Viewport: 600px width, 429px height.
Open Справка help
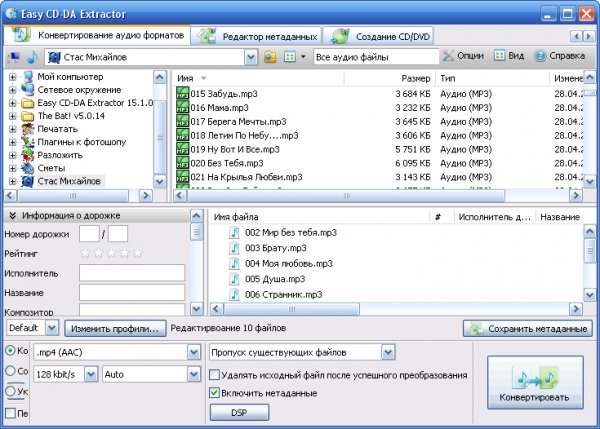click(560, 56)
